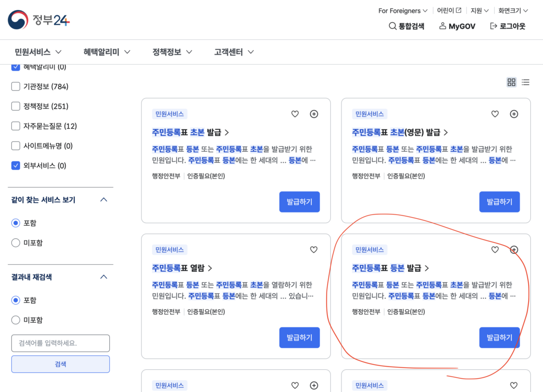Check the 기관정보 (784) checkbox
This screenshot has height=392, width=543.
[x=16, y=86]
